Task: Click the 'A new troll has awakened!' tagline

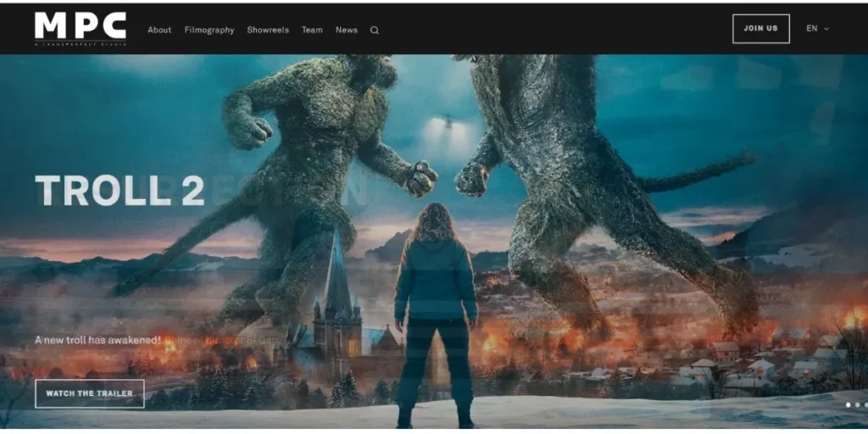Action: 97,340
